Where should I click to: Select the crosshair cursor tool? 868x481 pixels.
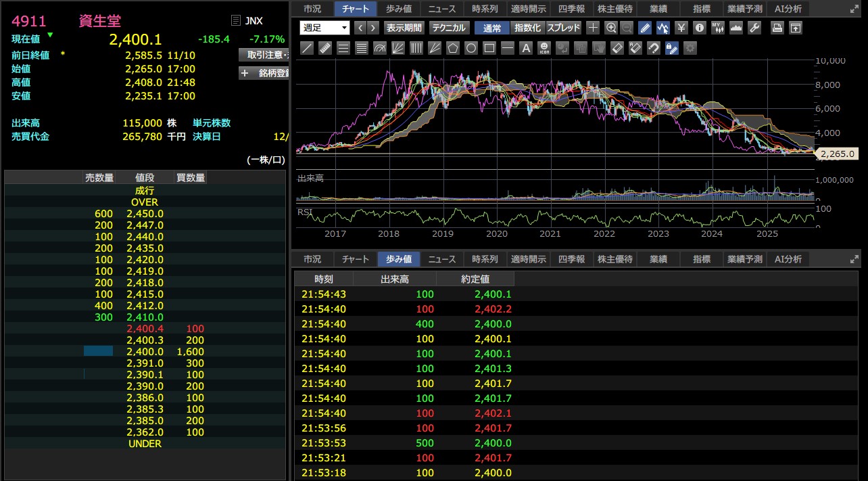pyautogui.click(x=593, y=28)
